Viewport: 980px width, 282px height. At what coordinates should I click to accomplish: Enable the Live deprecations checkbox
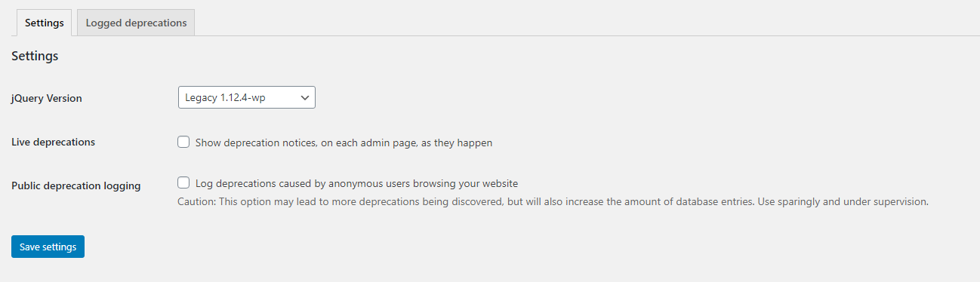(183, 141)
